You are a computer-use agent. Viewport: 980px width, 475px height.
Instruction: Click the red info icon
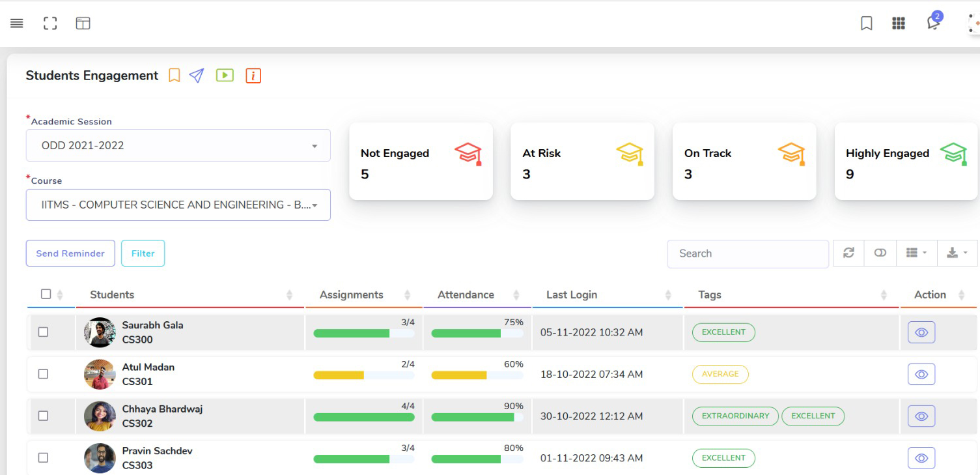point(253,76)
